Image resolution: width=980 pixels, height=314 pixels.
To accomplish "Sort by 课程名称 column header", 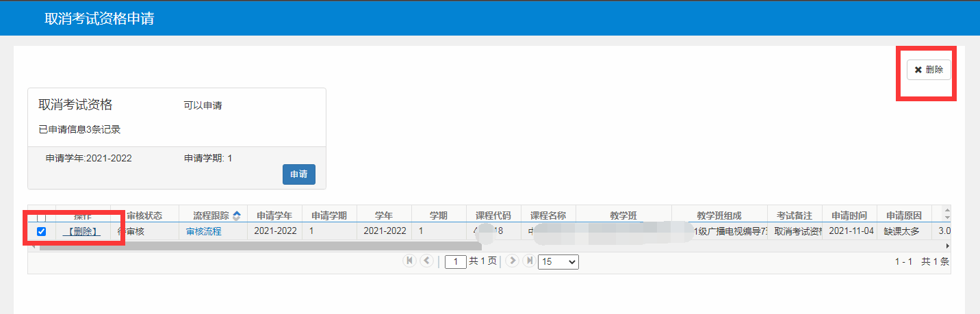I will click(548, 215).
